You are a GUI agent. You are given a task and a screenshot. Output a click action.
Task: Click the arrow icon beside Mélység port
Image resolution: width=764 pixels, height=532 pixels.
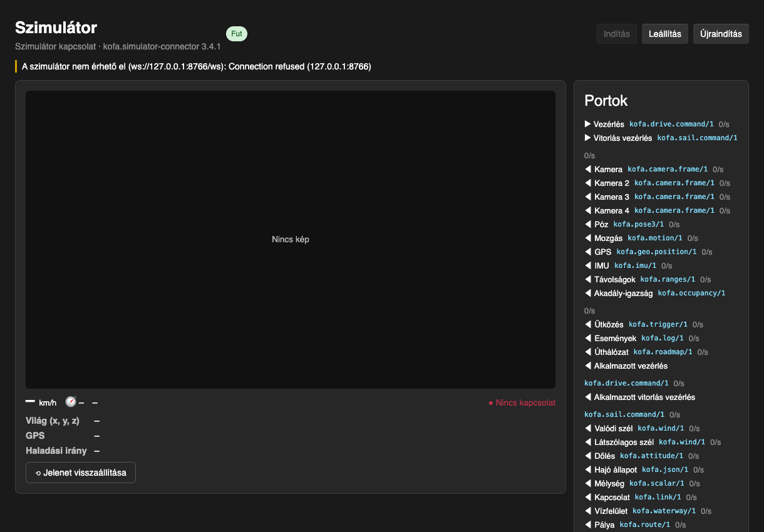coord(588,483)
